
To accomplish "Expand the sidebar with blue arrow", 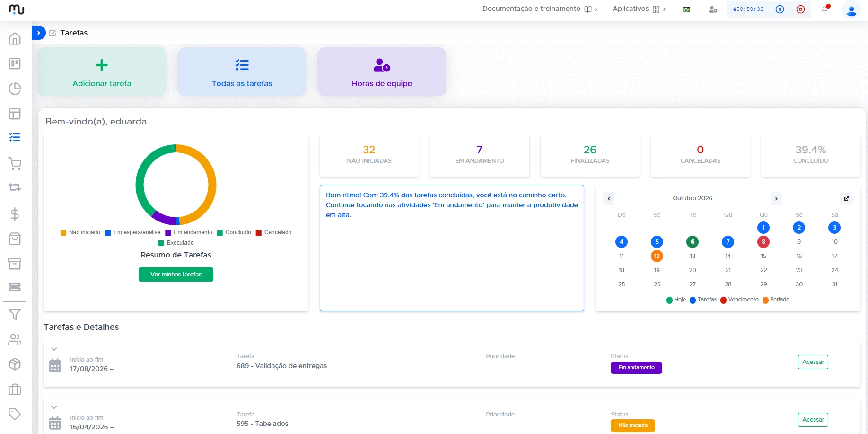I will coord(39,33).
